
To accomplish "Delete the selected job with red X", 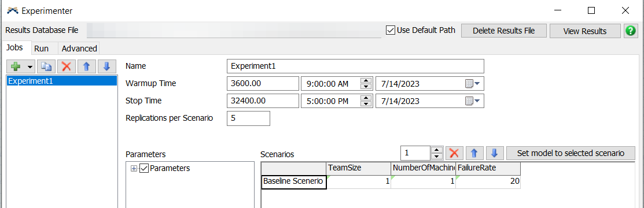I will pyautogui.click(x=66, y=66).
